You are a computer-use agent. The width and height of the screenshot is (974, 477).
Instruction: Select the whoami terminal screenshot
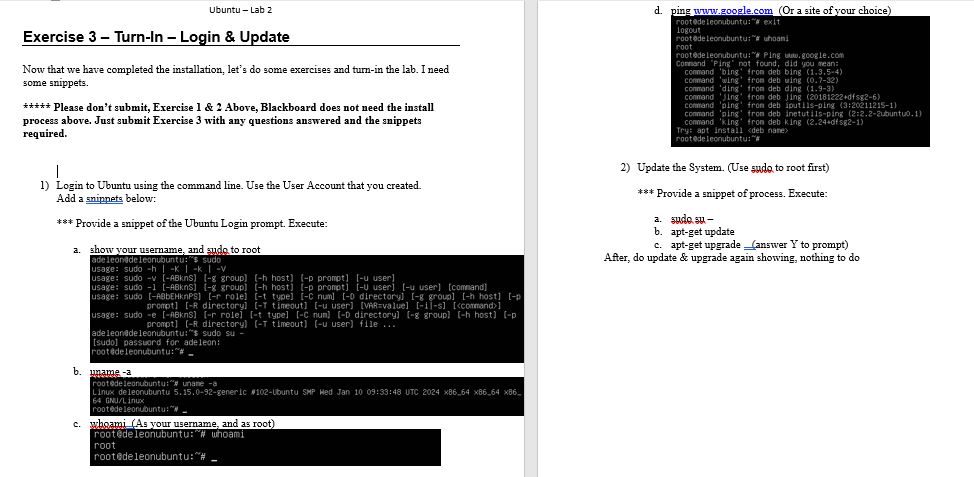tap(265, 447)
